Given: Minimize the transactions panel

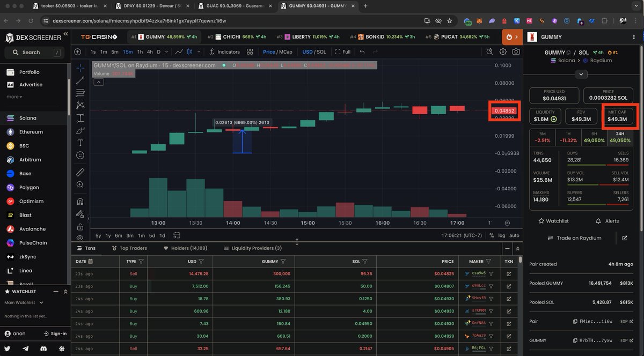Looking at the screenshot, I should [x=507, y=249].
